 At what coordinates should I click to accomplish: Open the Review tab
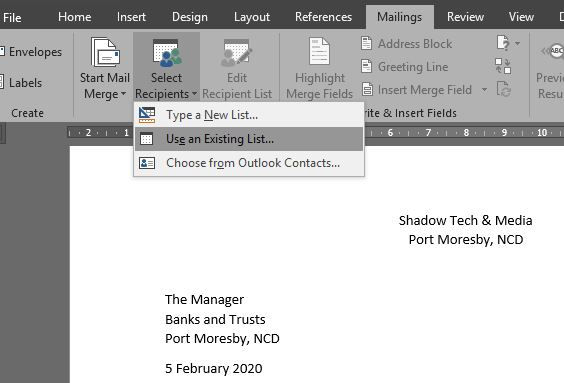click(465, 17)
